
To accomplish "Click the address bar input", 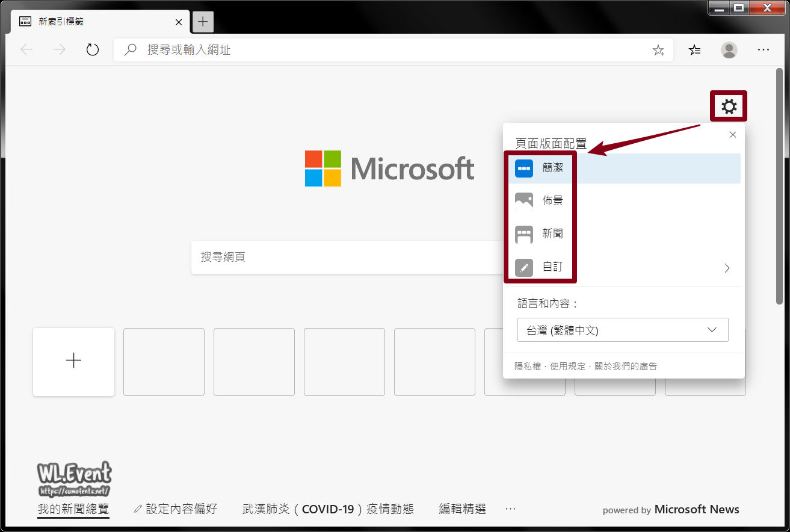I will point(393,50).
